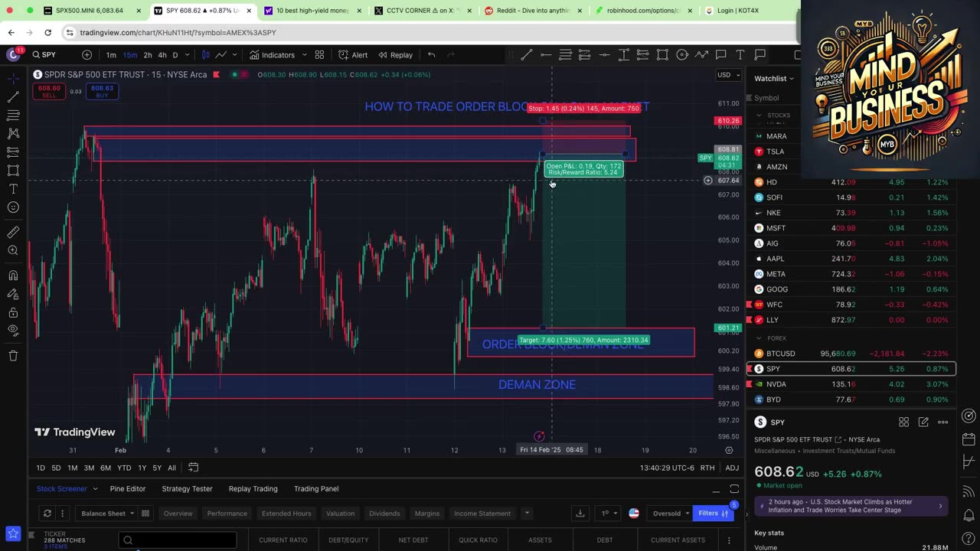Open the favorites star button at bottom left
Viewport: 980px width, 551px height.
[x=13, y=533]
